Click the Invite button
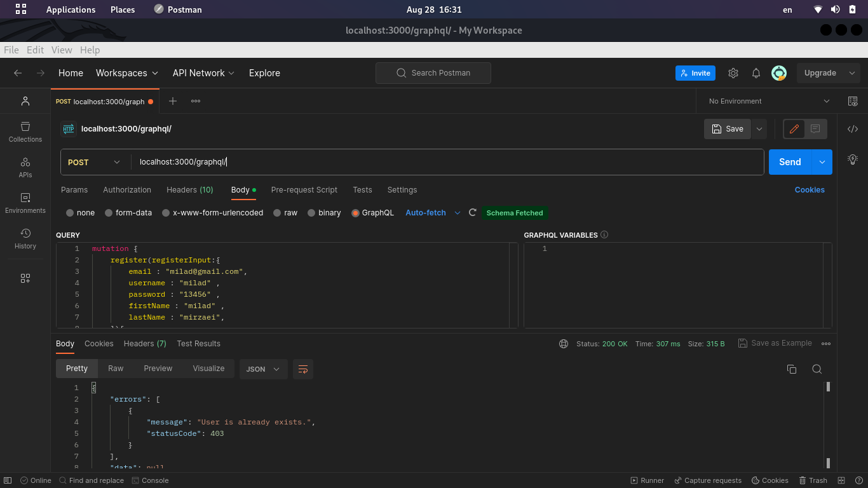 695,73
